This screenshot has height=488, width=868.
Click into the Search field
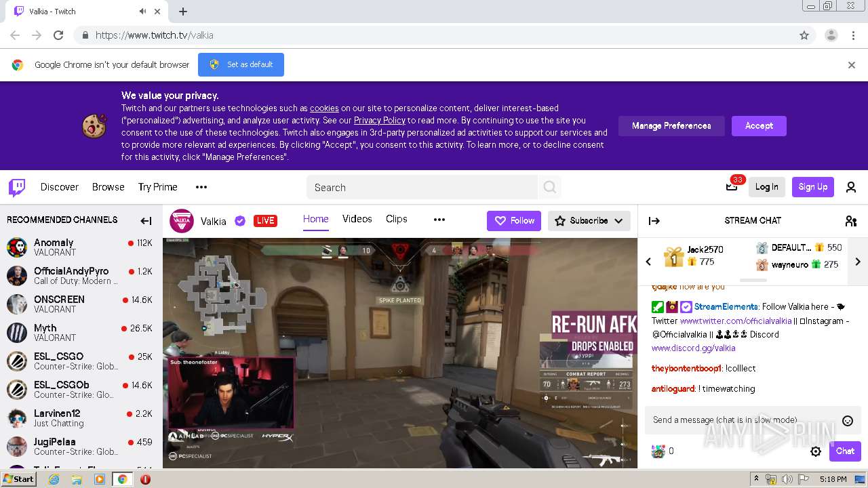(x=422, y=187)
